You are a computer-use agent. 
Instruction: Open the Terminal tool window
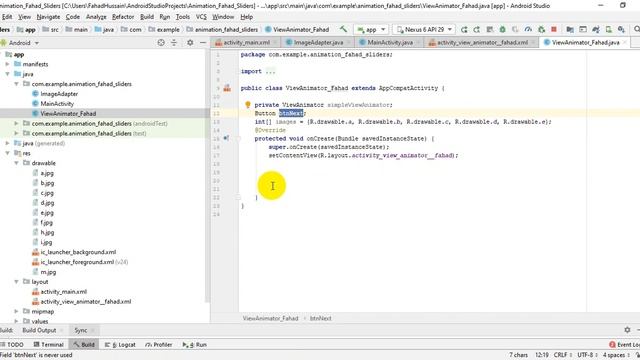click(49, 344)
